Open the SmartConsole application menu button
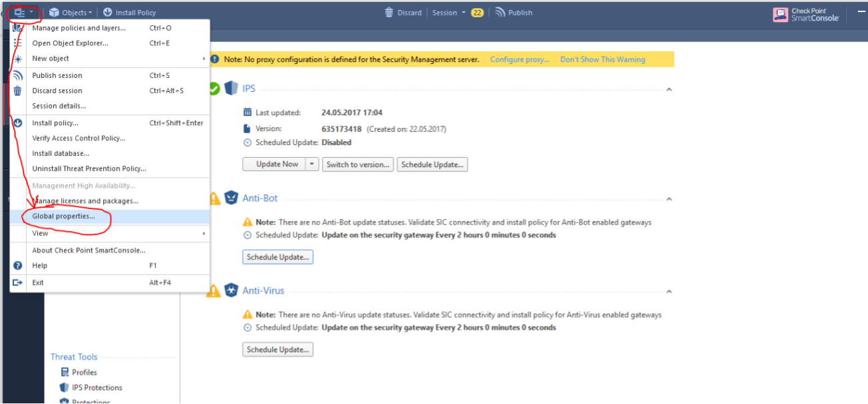The height and width of the screenshot is (404, 868). (x=23, y=12)
